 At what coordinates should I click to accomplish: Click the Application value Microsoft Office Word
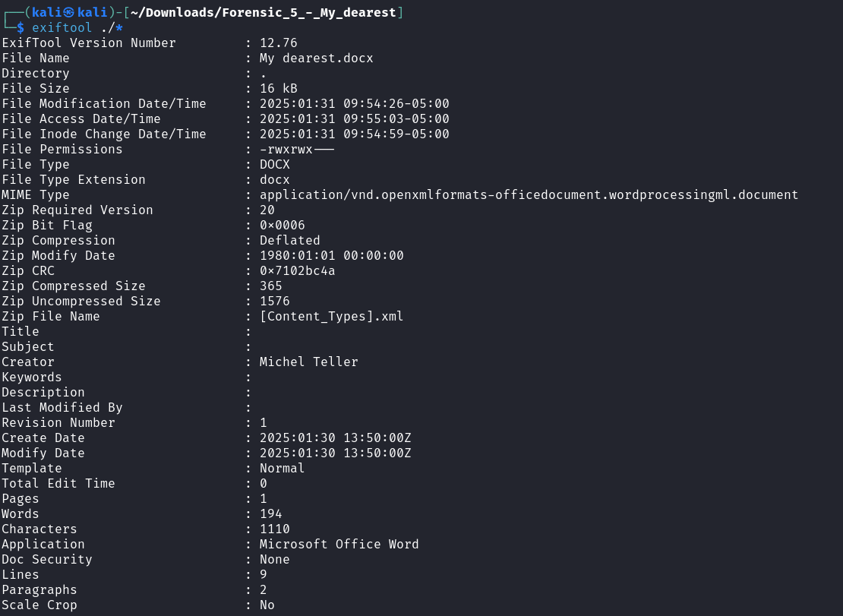pyautogui.click(x=339, y=544)
